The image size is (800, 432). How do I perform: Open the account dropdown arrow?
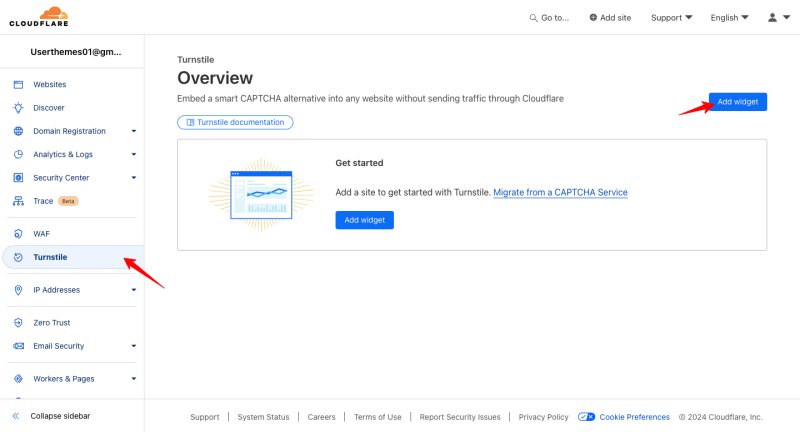[786, 17]
